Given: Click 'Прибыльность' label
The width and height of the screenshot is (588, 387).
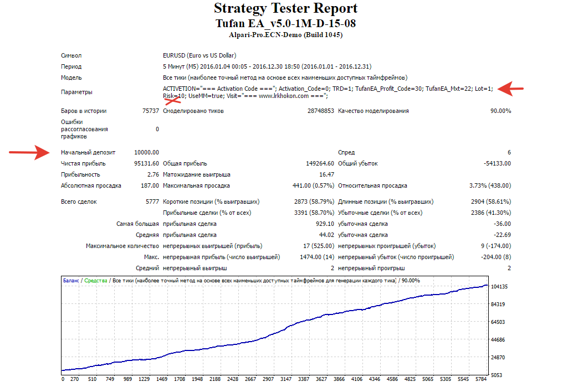Looking at the screenshot, I should click(x=80, y=174).
